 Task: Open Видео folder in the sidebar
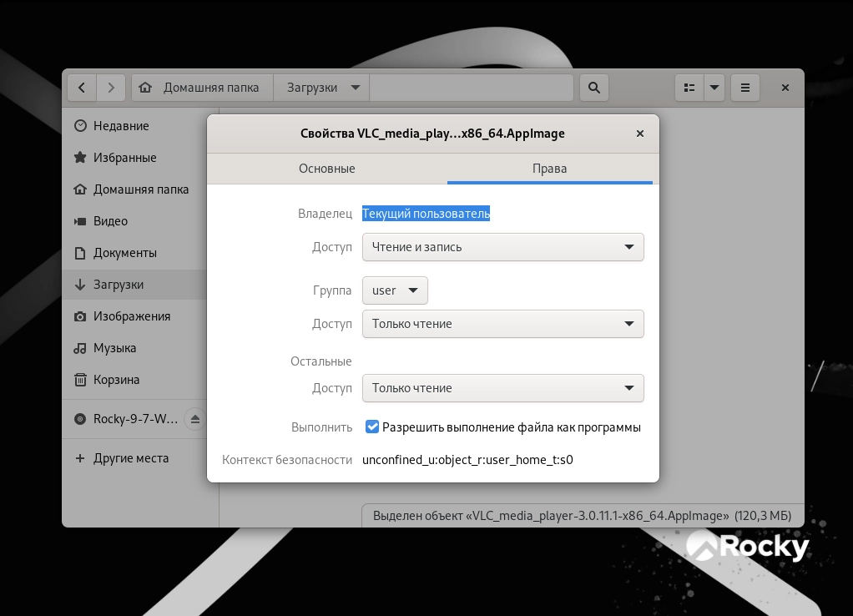pyautogui.click(x=134, y=221)
